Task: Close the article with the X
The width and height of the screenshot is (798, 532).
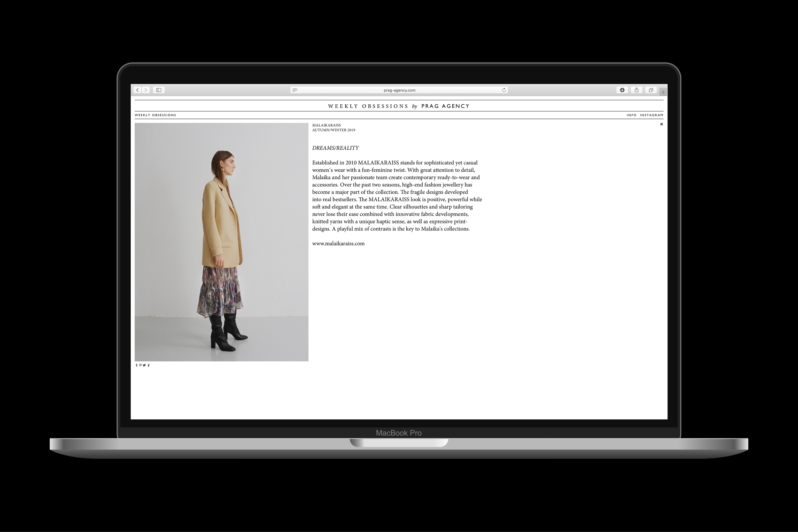Action: [x=661, y=124]
